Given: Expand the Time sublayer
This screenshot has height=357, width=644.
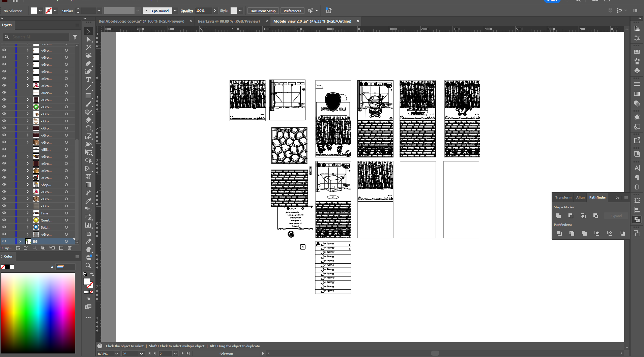Looking at the screenshot, I should [x=28, y=213].
